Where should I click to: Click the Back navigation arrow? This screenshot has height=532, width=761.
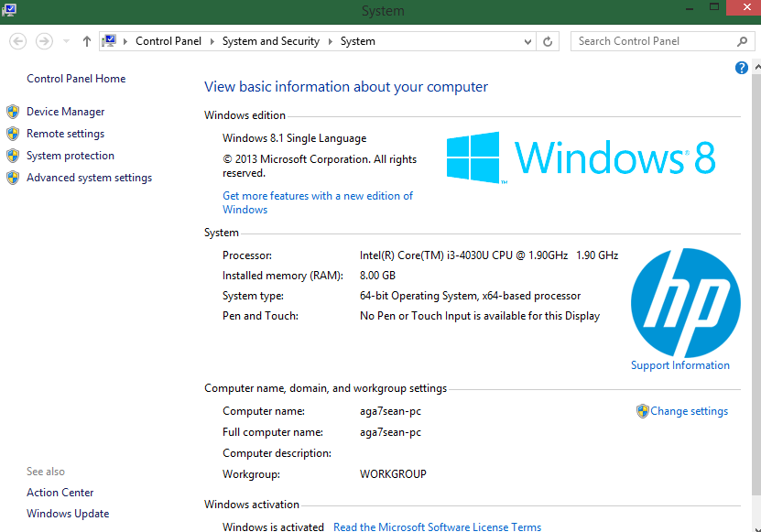(x=18, y=41)
